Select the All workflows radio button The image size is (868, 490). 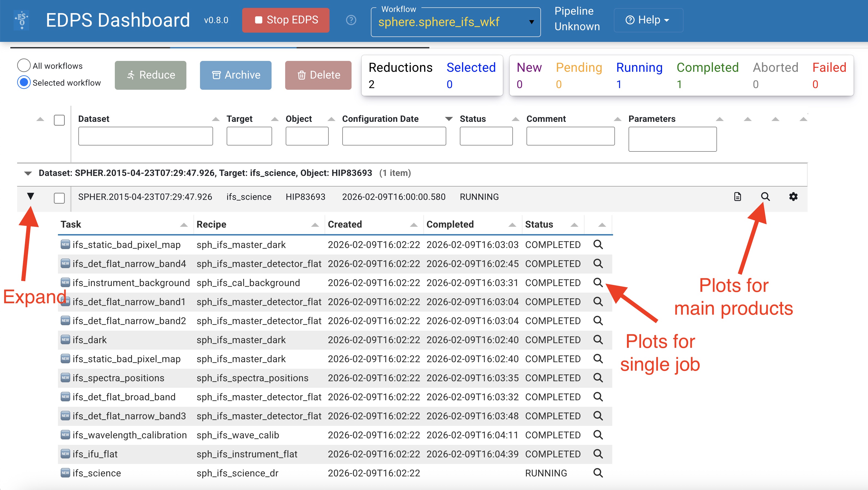click(24, 65)
